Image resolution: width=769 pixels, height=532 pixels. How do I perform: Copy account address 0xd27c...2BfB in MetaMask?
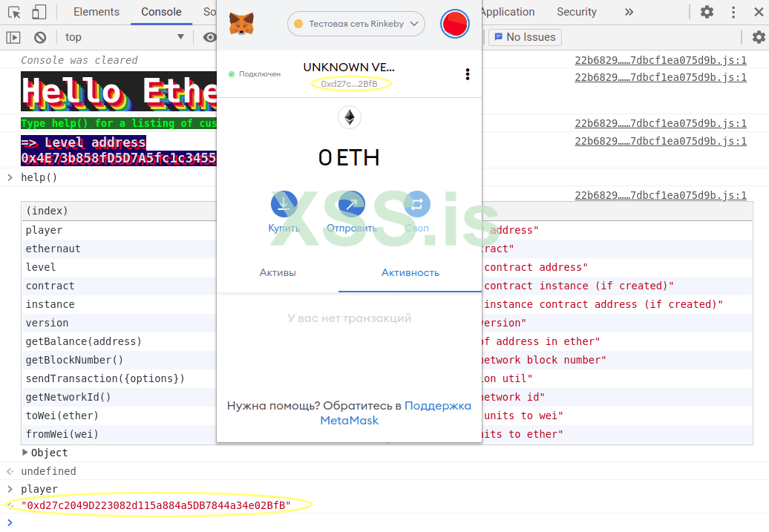coord(349,84)
